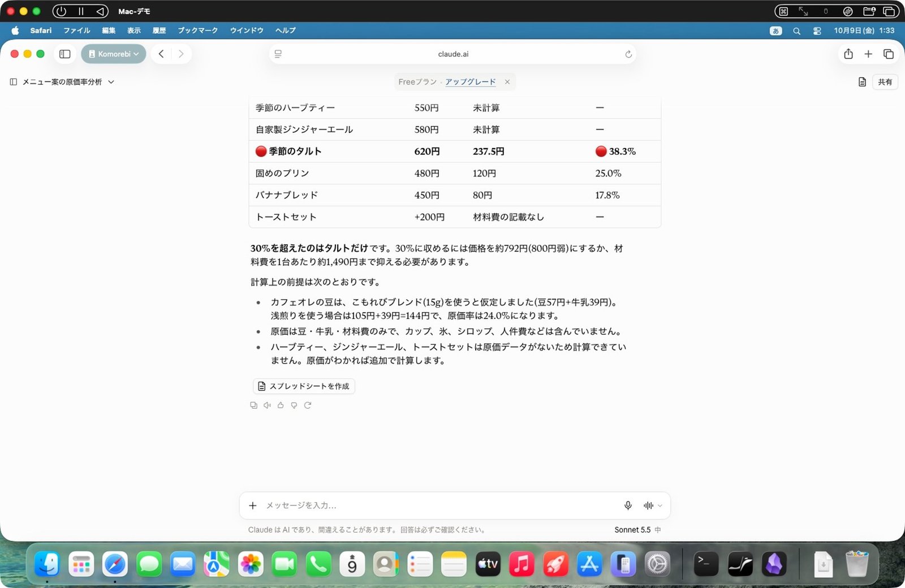This screenshot has width=905, height=588.
Task: Open the ブックマーク menu
Action: click(x=198, y=31)
